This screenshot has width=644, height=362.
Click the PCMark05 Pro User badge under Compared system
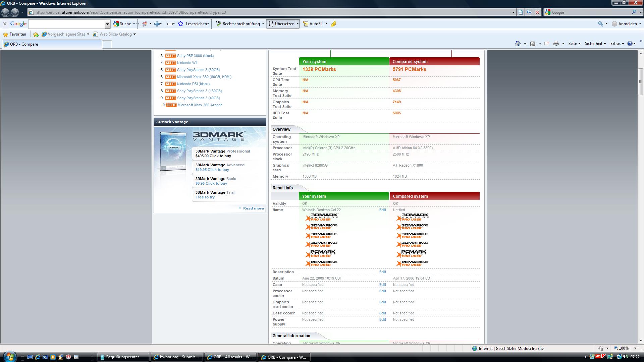click(412, 263)
